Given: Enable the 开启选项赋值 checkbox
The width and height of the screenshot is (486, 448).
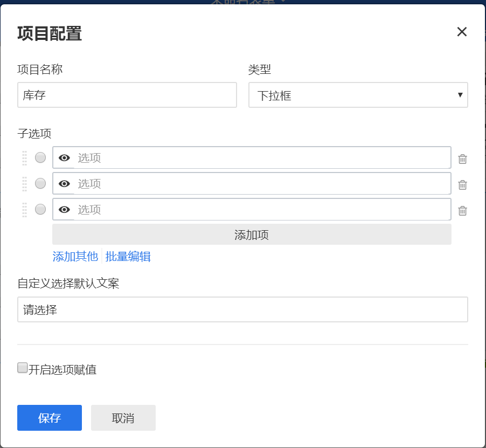Looking at the screenshot, I should [22, 368].
